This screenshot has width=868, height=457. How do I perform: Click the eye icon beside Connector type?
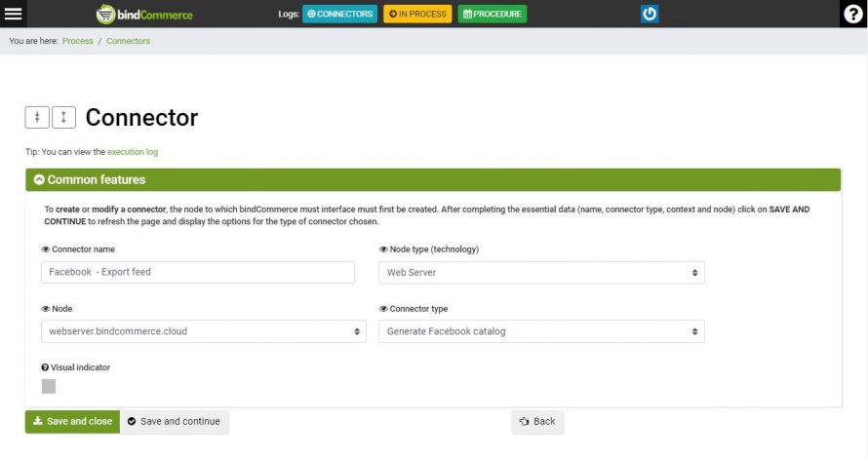(382, 309)
